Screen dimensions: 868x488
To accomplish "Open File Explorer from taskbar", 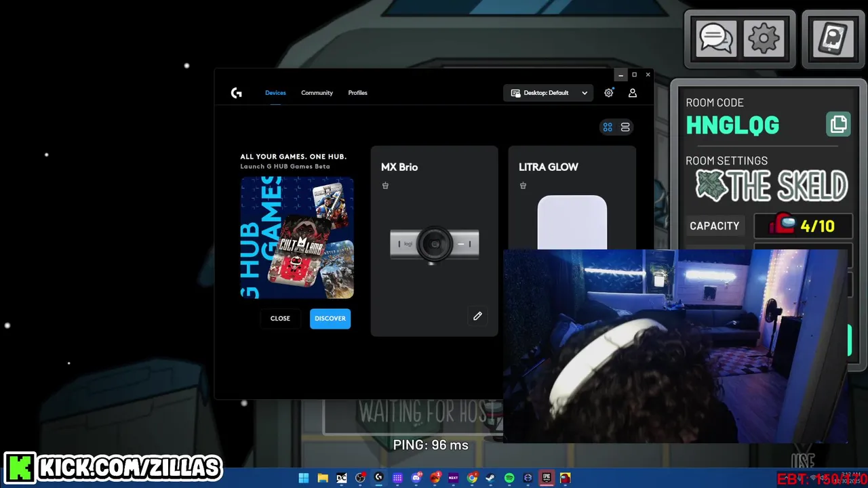I will pyautogui.click(x=323, y=478).
